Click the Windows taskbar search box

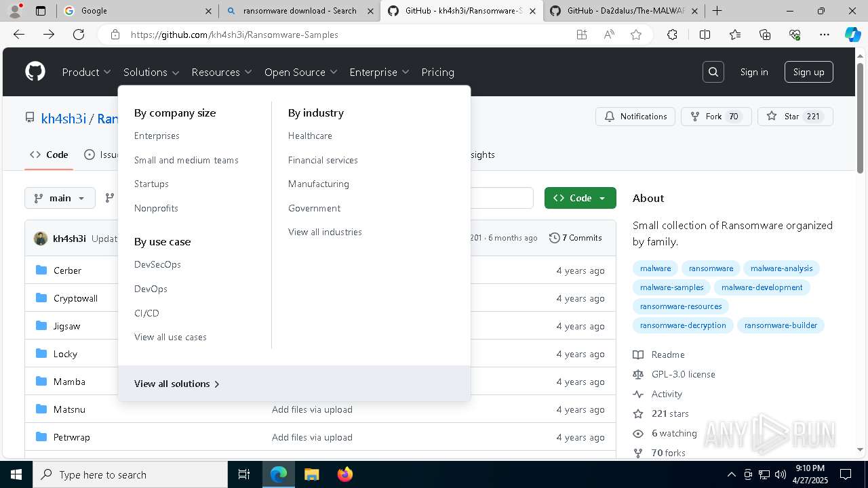pos(130,474)
